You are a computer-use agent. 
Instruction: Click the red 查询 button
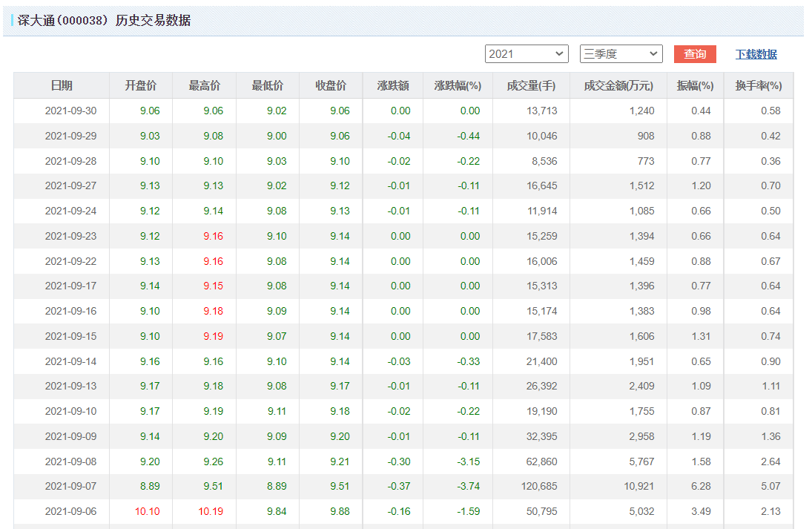pyautogui.click(x=695, y=54)
